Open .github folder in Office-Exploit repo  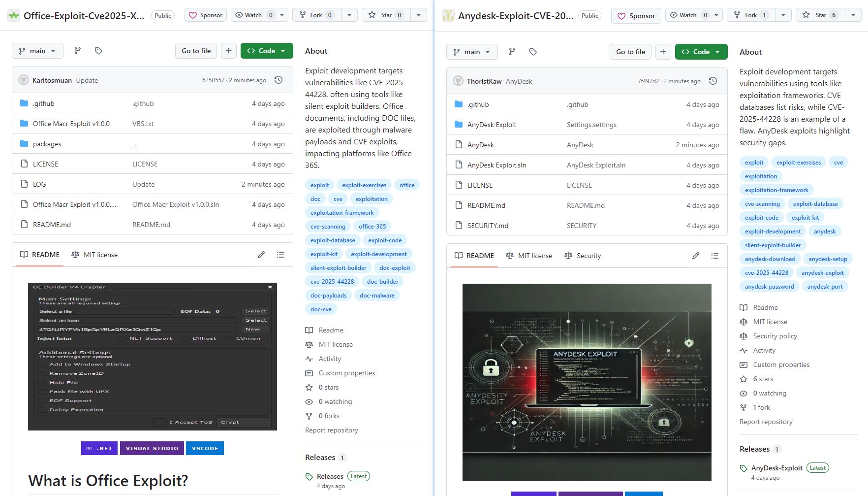pyautogui.click(x=44, y=103)
